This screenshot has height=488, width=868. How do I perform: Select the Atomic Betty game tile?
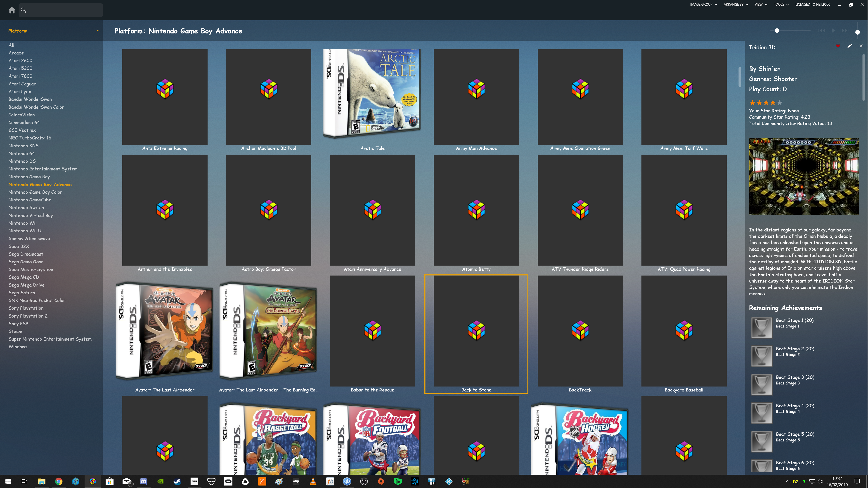[476, 210]
